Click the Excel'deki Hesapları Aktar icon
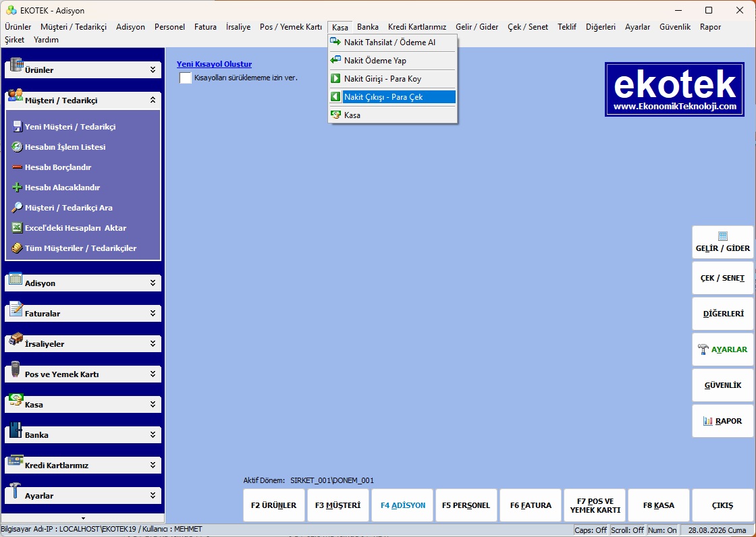Screen dimensions: 756x537 [18, 228]
